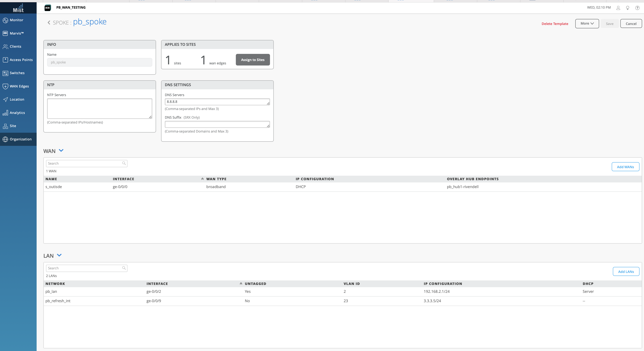
Task: Select the pb_refresh_int LAN row
Action: (x=58, y=301)
